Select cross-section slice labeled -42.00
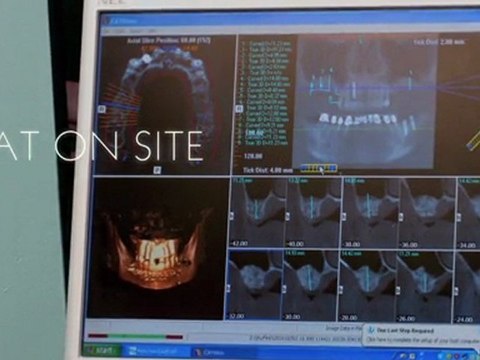The image size is (480, 360). point(257,213)
